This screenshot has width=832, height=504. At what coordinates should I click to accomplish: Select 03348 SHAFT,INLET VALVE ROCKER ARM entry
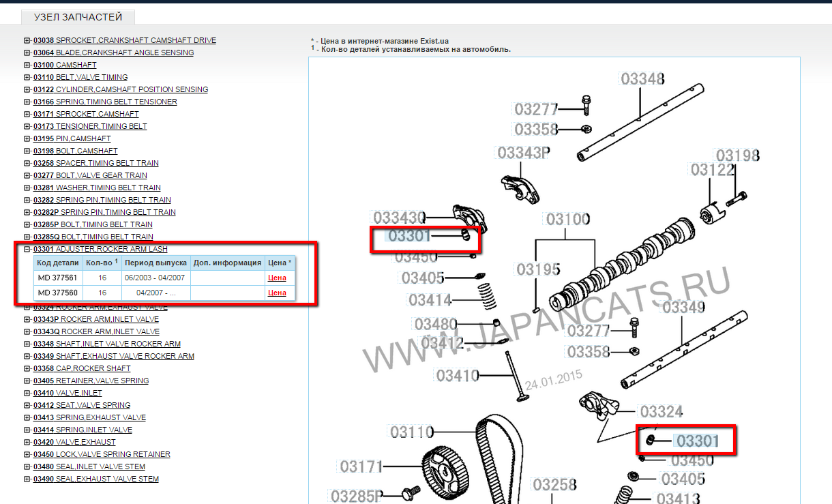(107, 344)
